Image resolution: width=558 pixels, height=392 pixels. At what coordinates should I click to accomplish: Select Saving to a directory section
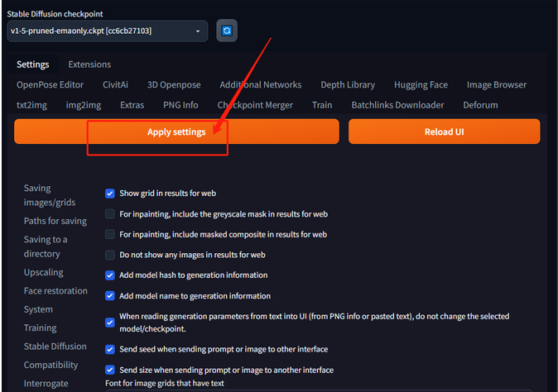46,246
